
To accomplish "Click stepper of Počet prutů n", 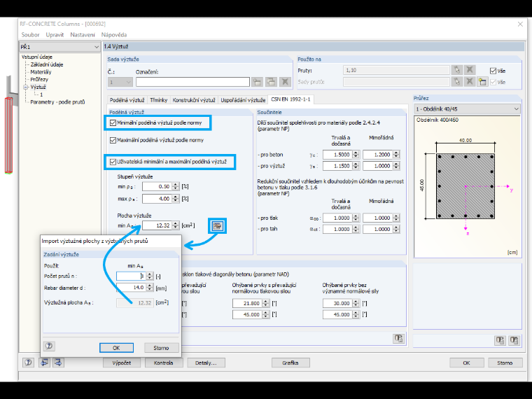I will click(150, 276).
